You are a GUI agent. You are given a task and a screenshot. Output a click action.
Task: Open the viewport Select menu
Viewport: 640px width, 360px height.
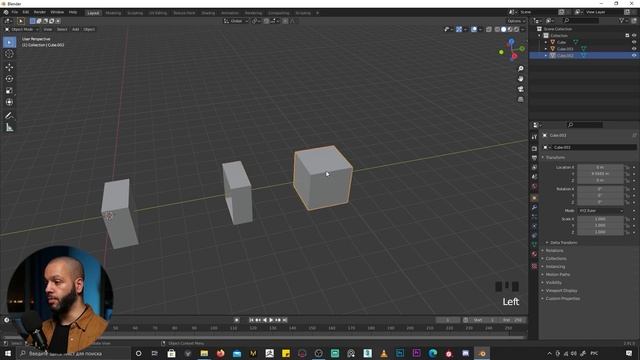62,29
